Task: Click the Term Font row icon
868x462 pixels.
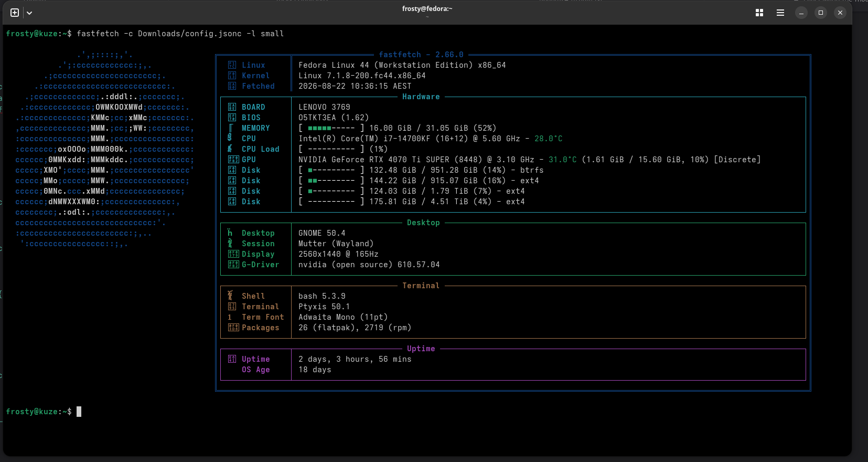Action: click(x=230, y=317)
